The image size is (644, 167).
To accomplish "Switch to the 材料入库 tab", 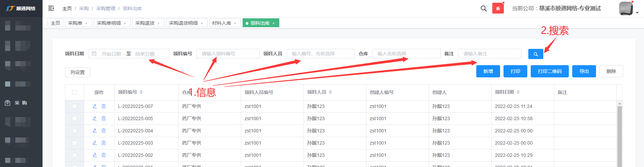I will pyautogui.click(x=221, y=23).
